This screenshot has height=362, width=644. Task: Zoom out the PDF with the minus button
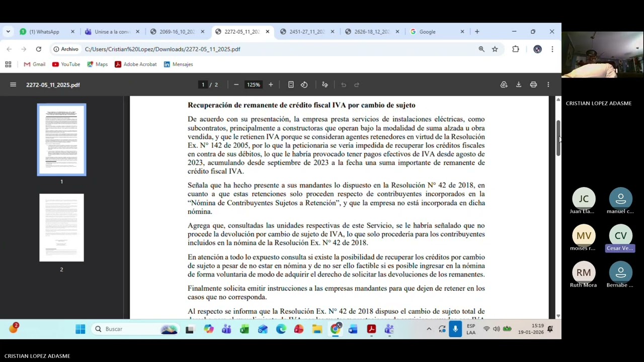(236, 84)
